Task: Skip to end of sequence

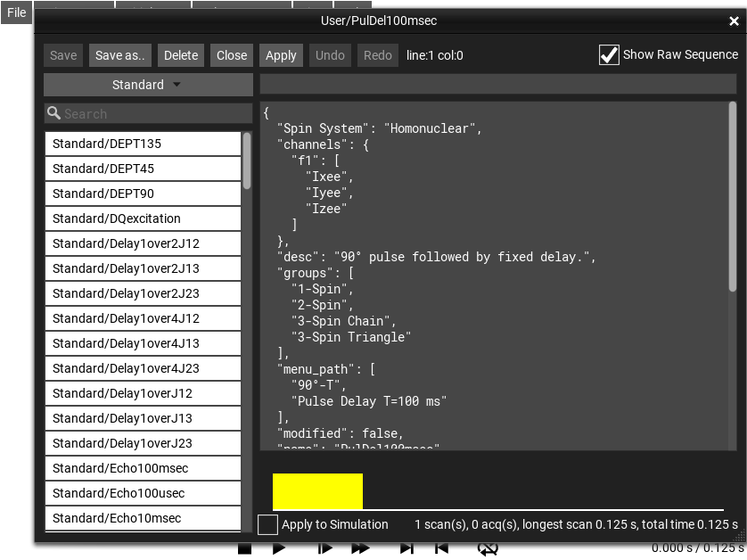Action: (x=406, y=549)
